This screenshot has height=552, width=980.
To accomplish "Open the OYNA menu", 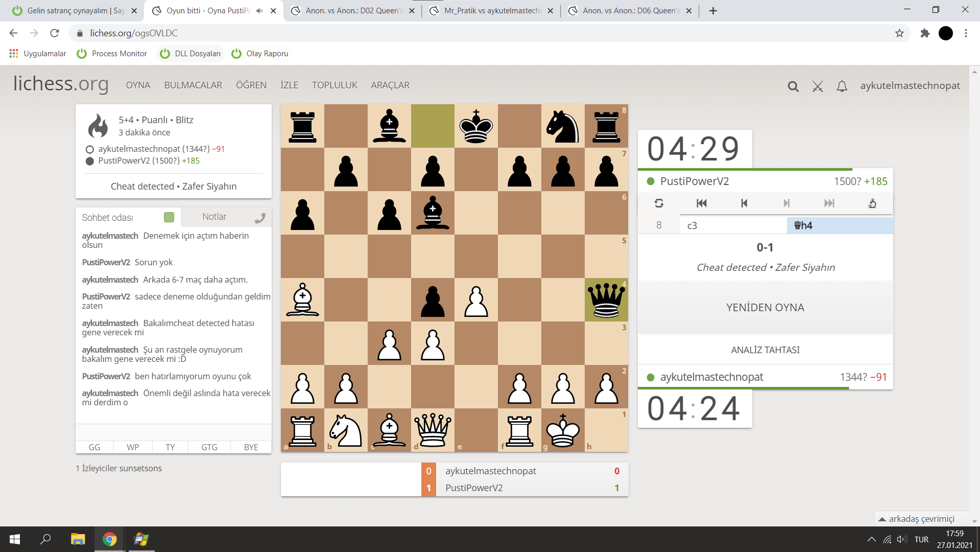I will [x=138, y=85].
